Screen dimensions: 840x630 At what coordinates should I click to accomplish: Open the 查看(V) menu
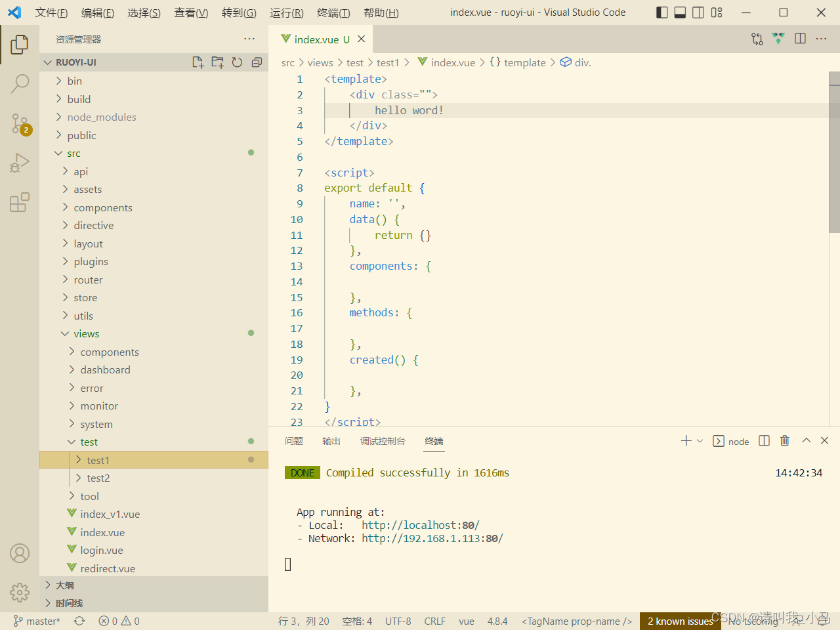[x=191, y=12]
